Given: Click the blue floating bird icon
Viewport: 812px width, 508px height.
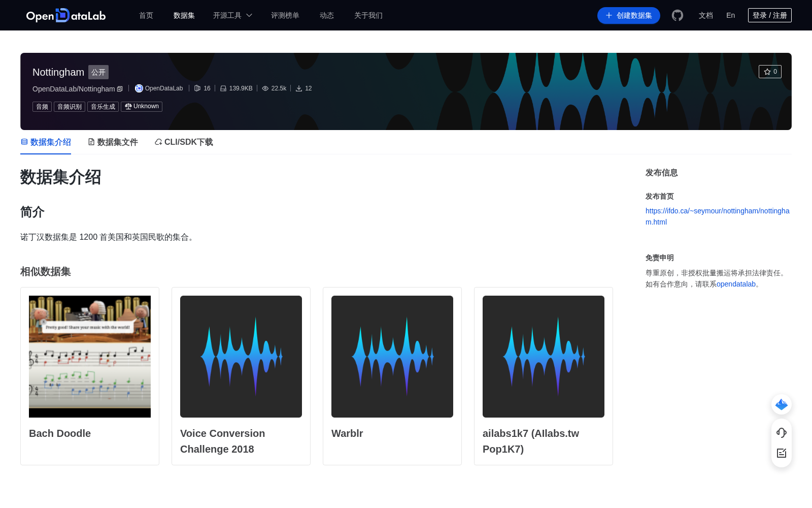Looking at the screenshot, I should click(782, 404).
